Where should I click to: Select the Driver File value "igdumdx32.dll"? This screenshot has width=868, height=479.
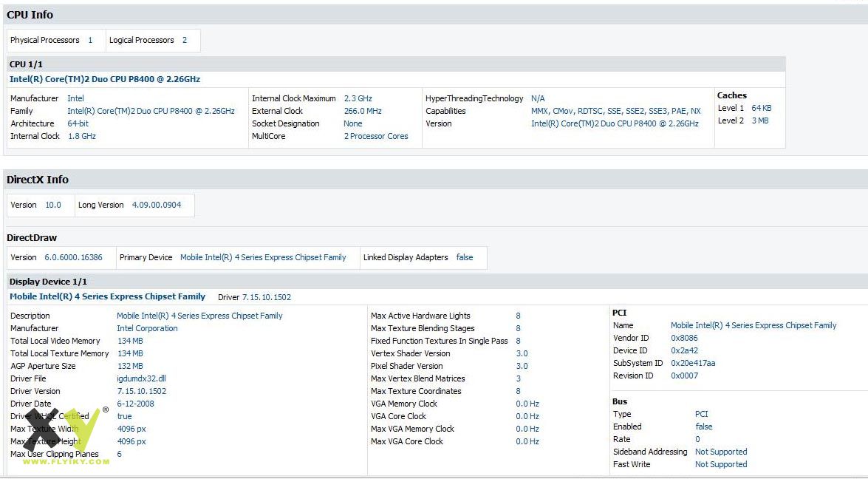pyautogui.click(x=141, y=378)
